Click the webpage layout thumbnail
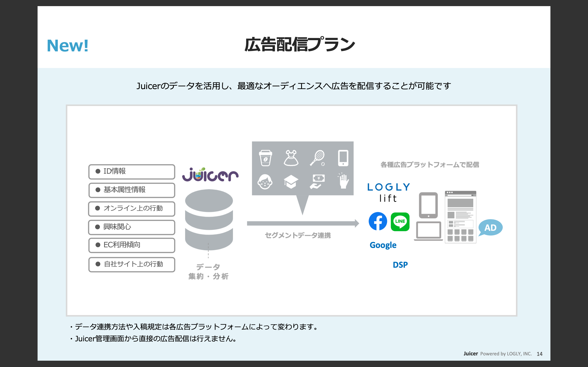This screenshot has height=367, width=588. point(460,217)
